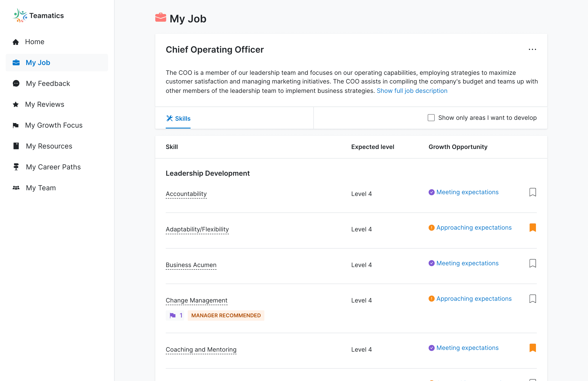This screenshot has width=588, height=381.
Task: Click the My Resources book icon
Action: [16, 146]
